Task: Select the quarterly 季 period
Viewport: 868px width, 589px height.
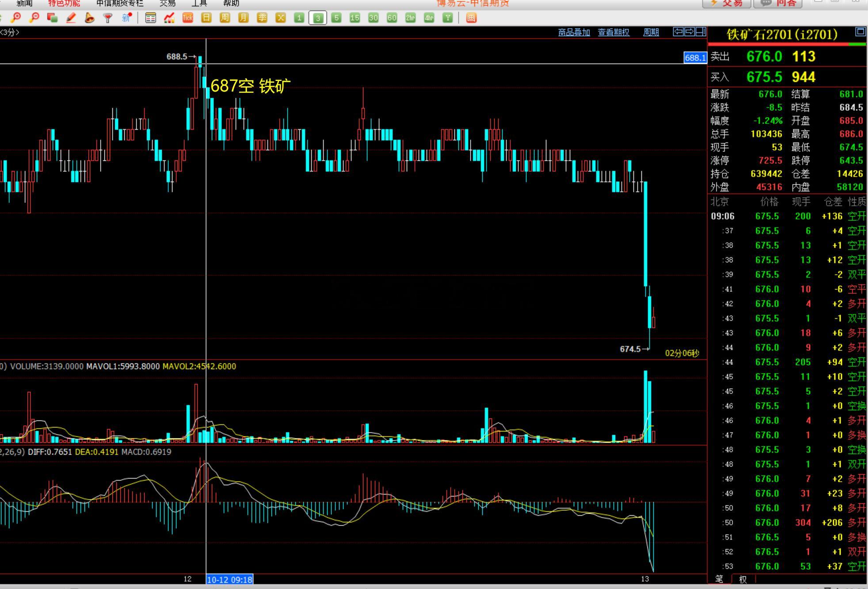Action: pyautogui.click(x=262, y=18)
